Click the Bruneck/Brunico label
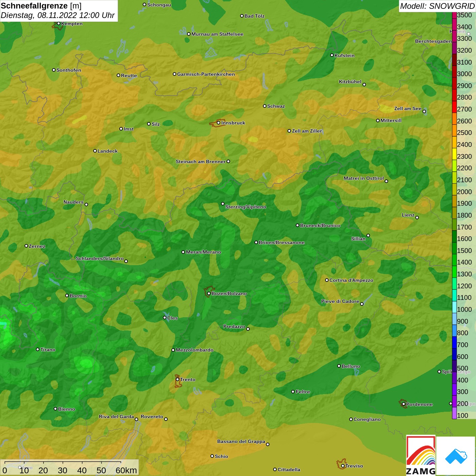Image resolution: width=476 pixels, height=476 pixels. coord(320,225)
